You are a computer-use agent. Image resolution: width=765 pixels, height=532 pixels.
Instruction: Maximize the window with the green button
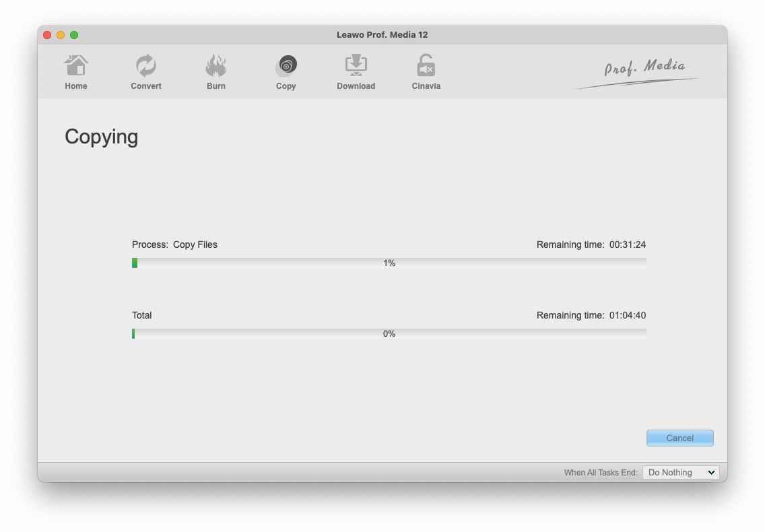click(74, 35)
